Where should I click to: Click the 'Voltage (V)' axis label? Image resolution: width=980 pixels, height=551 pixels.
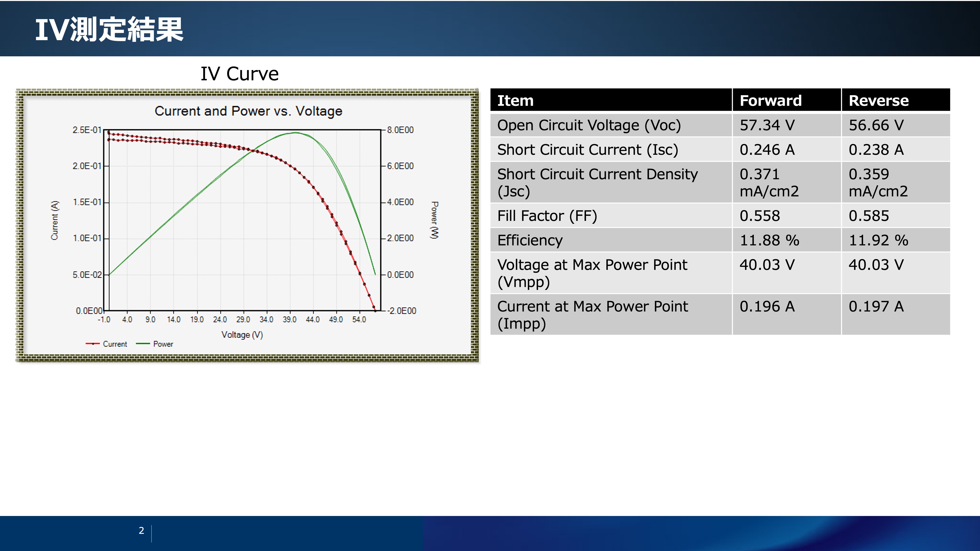[x=242, y=335]
